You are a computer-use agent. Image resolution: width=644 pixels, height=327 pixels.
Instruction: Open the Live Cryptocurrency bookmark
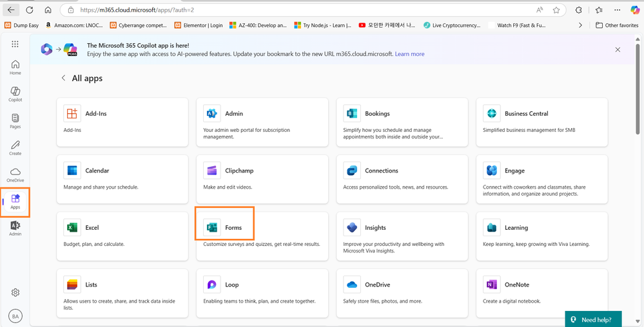452,25
